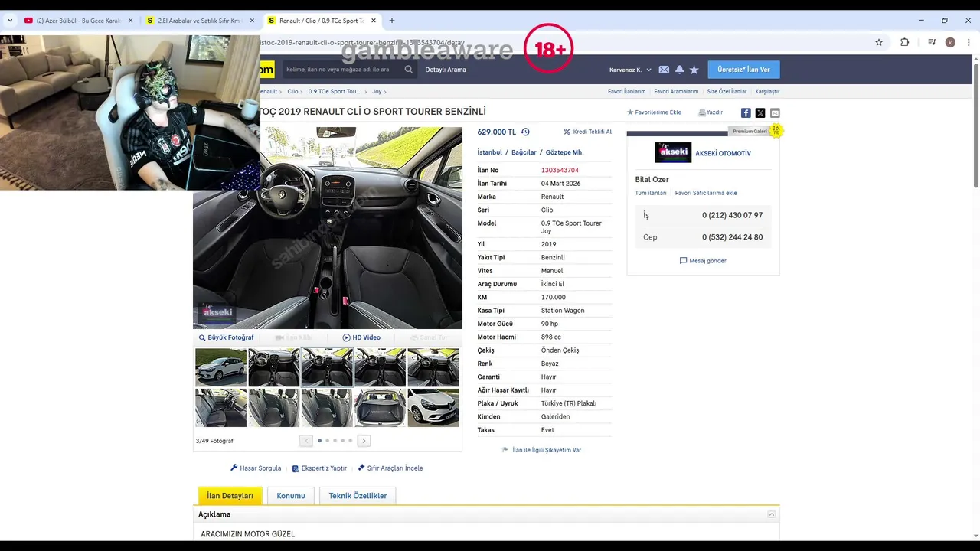Screen dimensions: 980x551
Task: Collapse the Açıklama section
Action: tap(772, 514)
